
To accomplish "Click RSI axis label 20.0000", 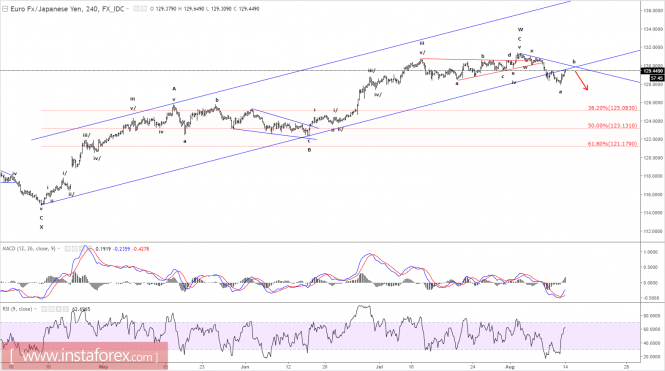I will point(653,357).
